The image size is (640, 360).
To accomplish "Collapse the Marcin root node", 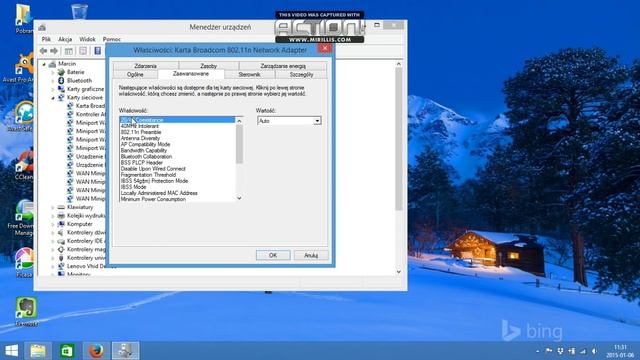I will tap(44, 64).
